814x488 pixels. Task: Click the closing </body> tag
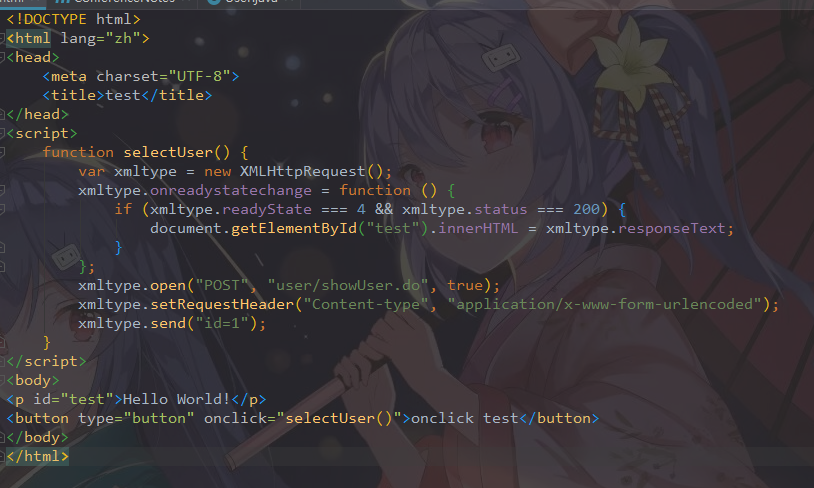pos(37,438)
